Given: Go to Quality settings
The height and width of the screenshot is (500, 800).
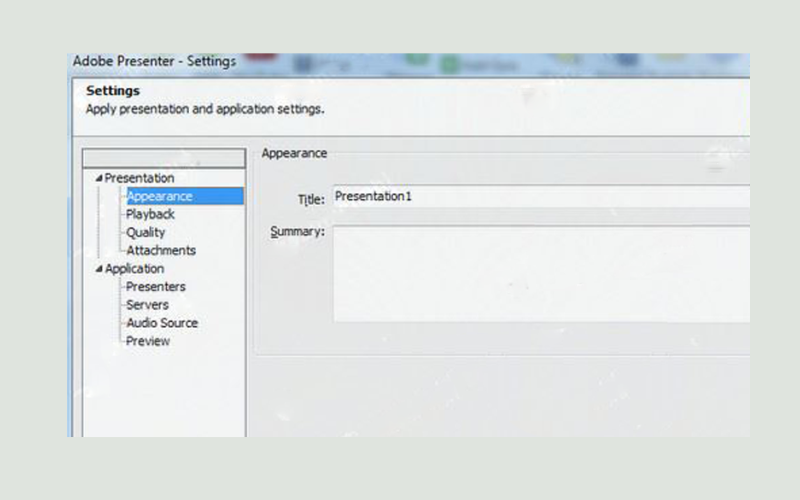Looking at the screenshot, I should [x=145, y=232].
